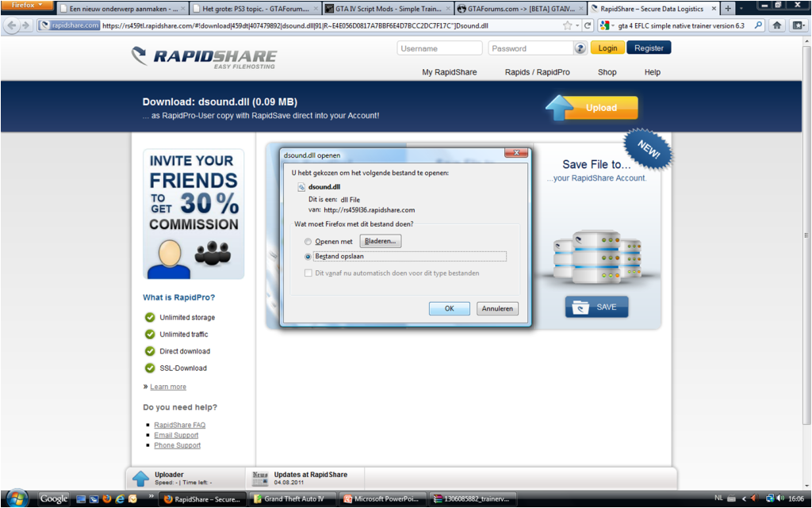Open the 1306085882_trainer taskbar window
Image resolution: width=812 pixels, height=508 pixels.
point(473,499)
